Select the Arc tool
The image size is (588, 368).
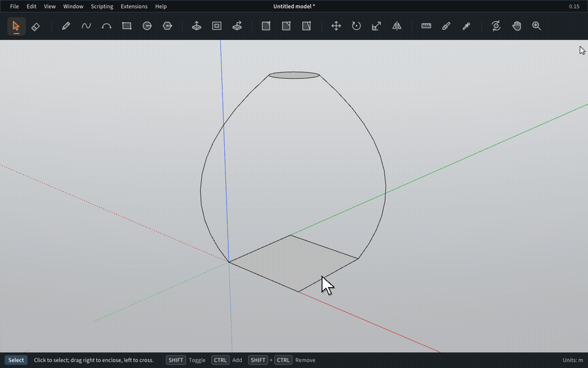(x=107, y=26)
